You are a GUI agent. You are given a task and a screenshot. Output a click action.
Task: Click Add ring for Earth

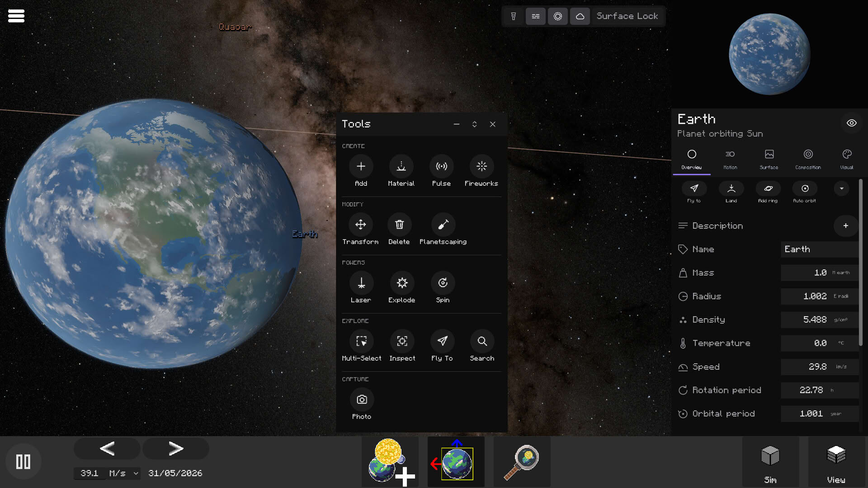coord(768,192)
